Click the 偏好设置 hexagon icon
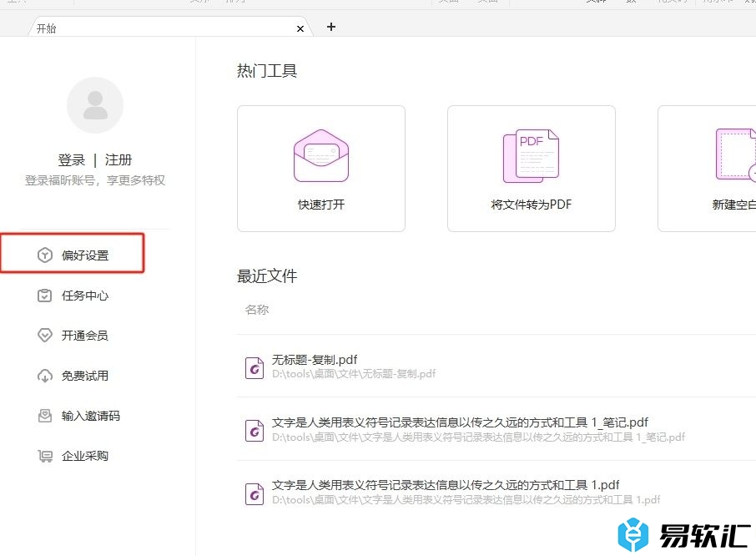 pos(45,255)
